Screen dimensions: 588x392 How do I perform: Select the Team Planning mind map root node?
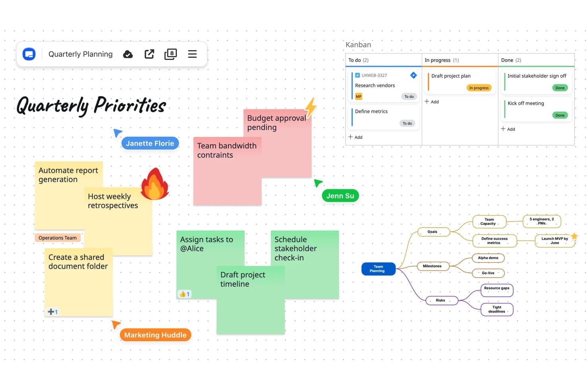click(378, 269)
